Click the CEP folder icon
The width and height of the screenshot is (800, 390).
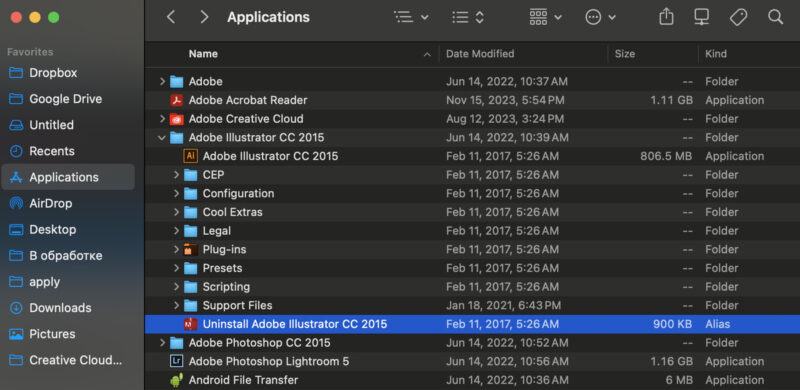point(190,175)
